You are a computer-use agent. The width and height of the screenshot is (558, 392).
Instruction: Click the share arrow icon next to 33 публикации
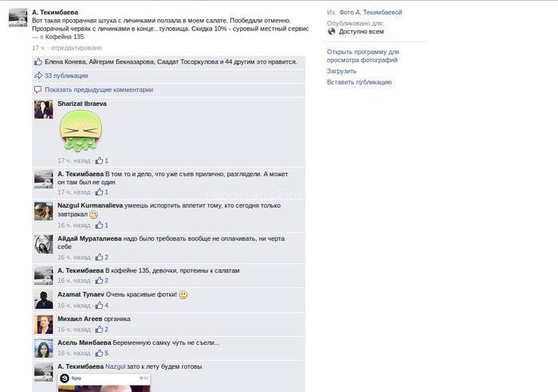(x=38, y=76)
